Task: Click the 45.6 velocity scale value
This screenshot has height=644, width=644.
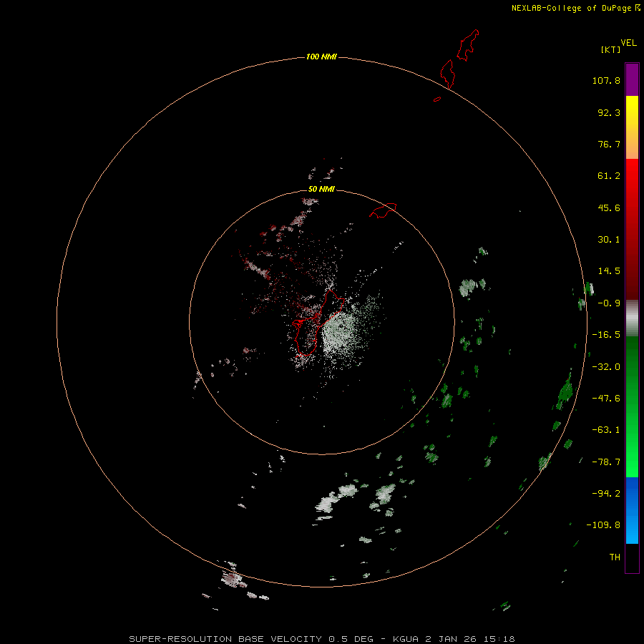Action: [x=609, y=208]
